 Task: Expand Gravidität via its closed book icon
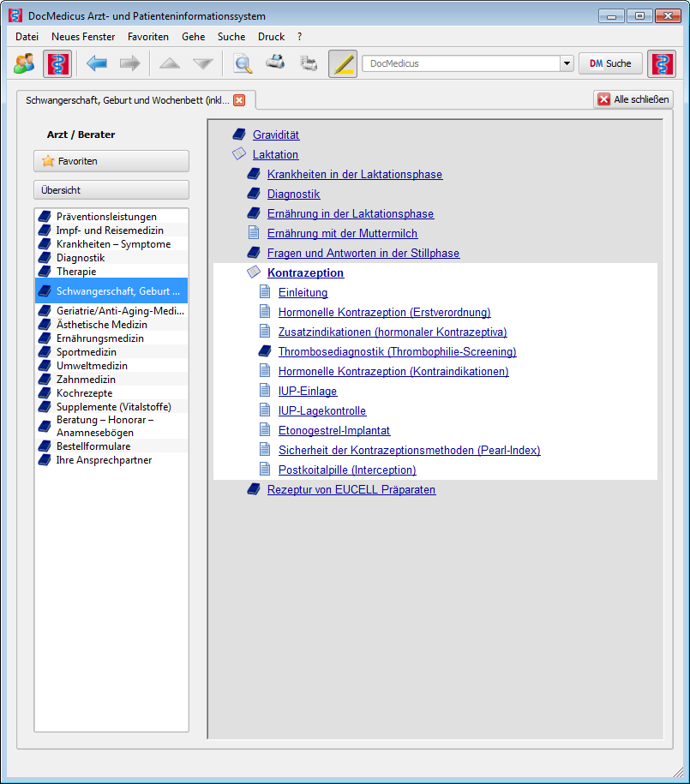(x=239, y=134)
